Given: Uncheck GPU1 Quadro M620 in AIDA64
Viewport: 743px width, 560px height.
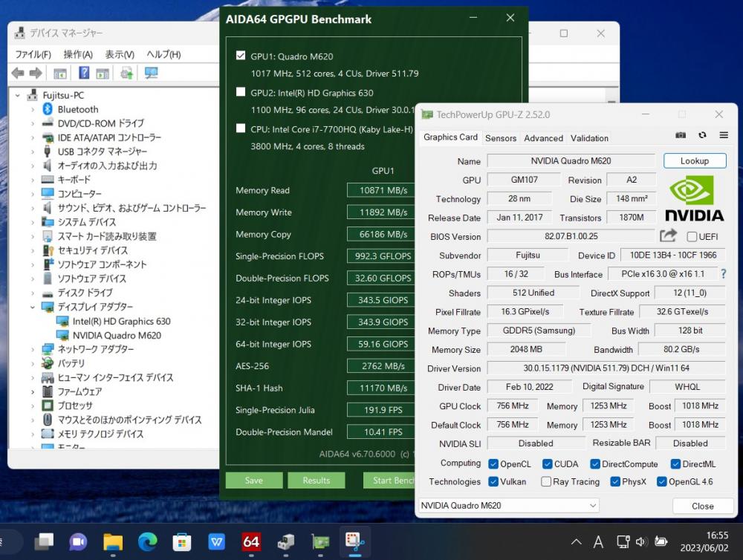Looking at the screenshot, I should point(241,56).
